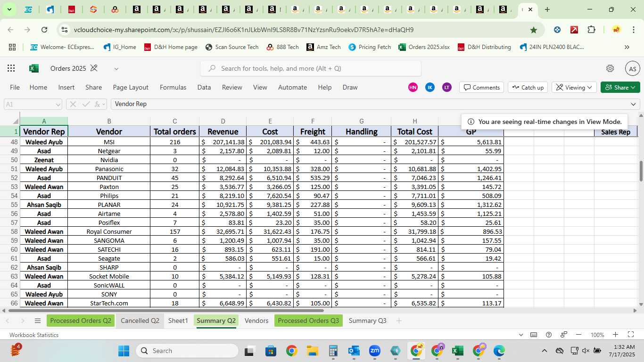Open the File menu
The width and height of the screenshot is (644, 362).
pos(15,87)
